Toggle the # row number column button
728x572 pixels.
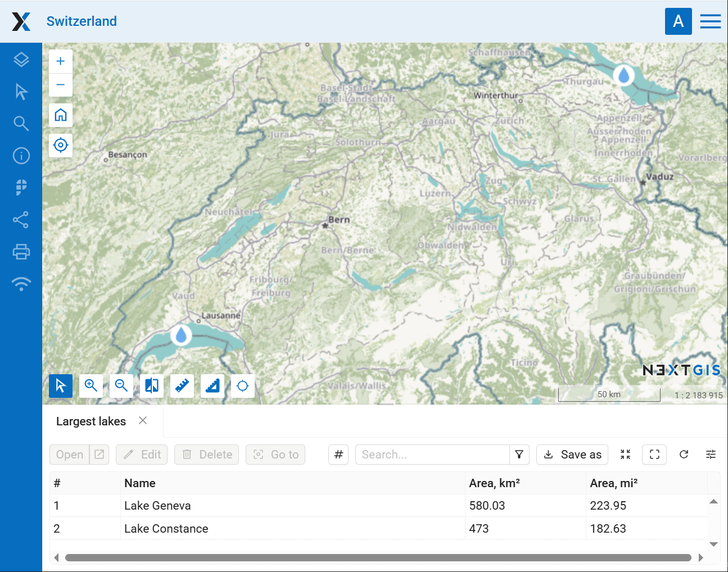[338, 455]
